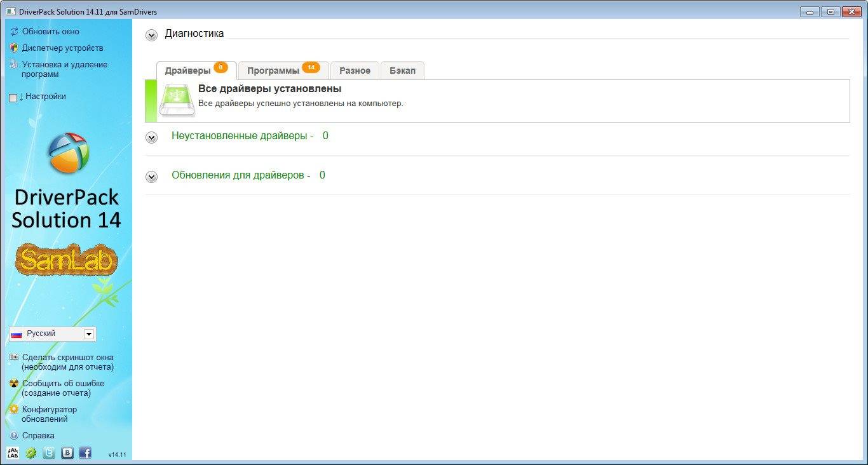The width and height of the screenshot is (868, 465).
Task: Open the Диспетчер устройств link
Action: (62, 48)
